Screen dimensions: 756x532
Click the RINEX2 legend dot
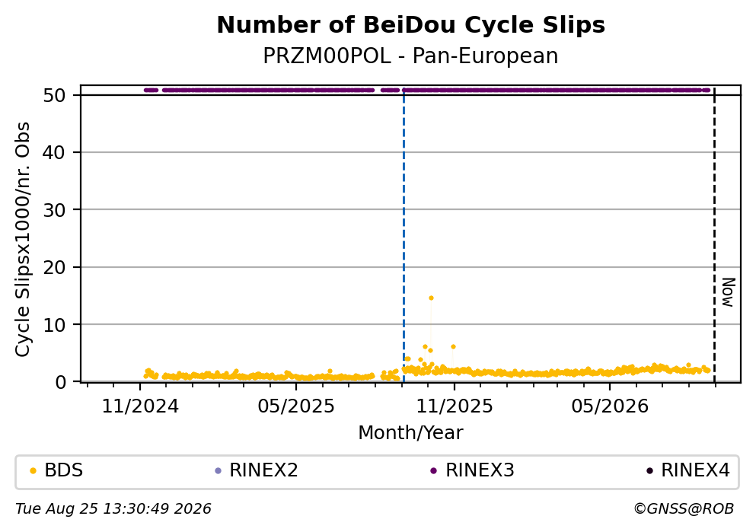[x=218, y=471]
